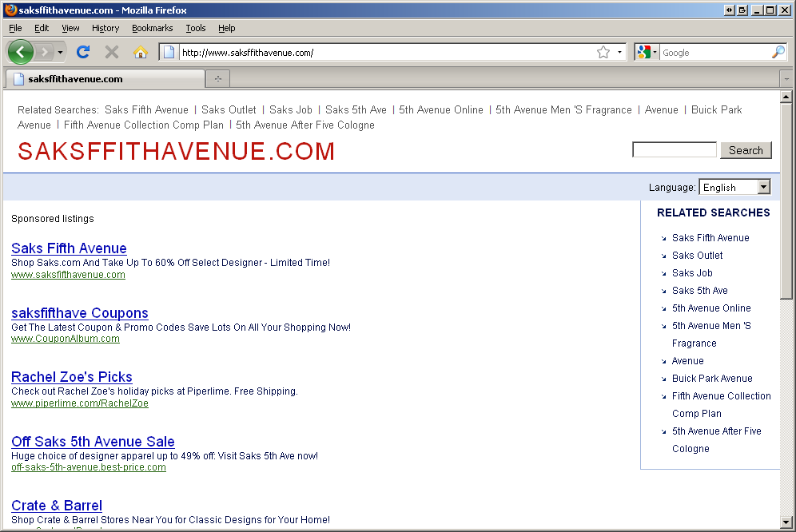Go to the Home page icon
The image size is (796, 532).
(x=141, y=52)
